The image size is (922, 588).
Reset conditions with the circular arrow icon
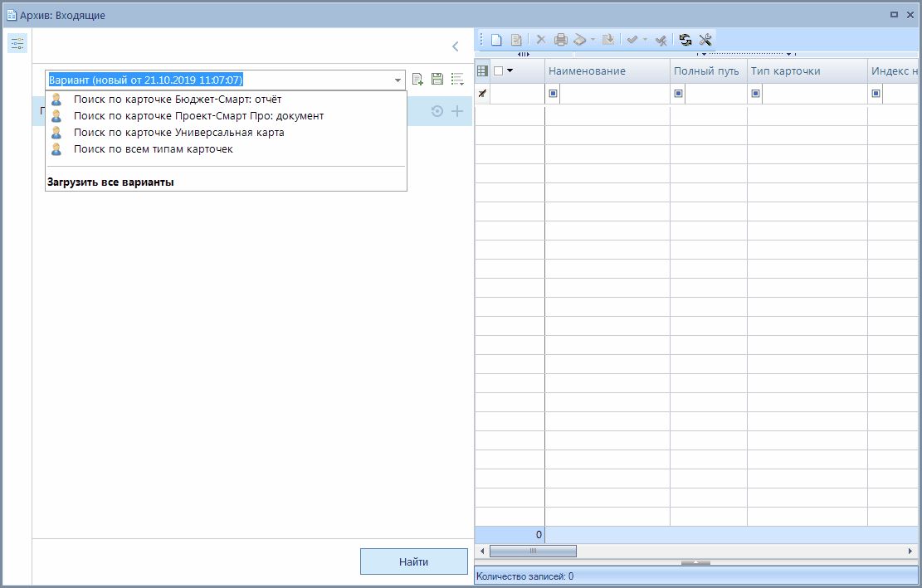coord(437,111)
